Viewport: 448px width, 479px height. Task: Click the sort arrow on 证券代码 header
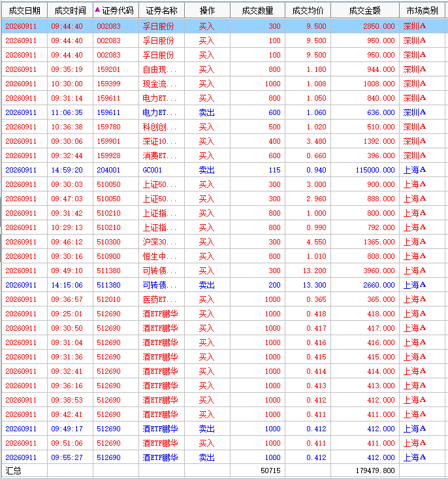(97, 10)
